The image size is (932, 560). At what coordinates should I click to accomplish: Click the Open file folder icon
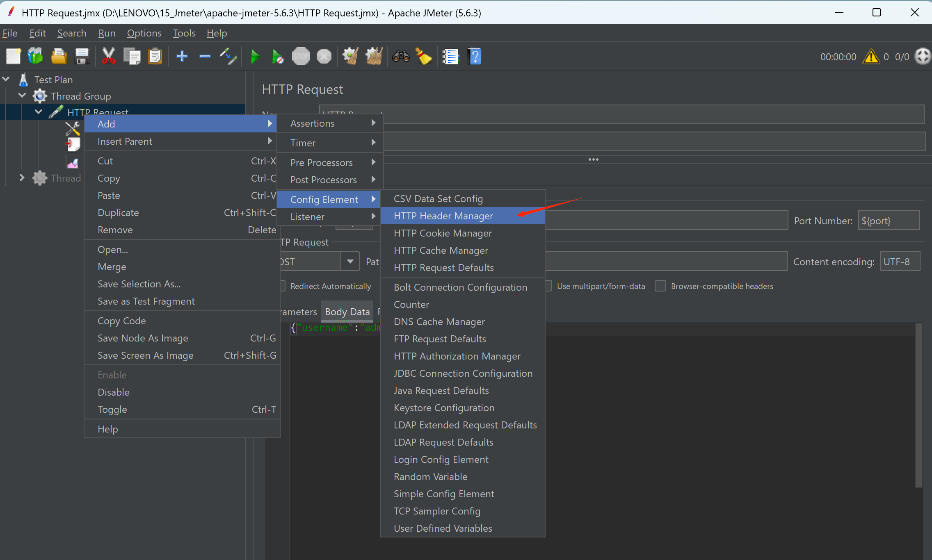(59, 57)
